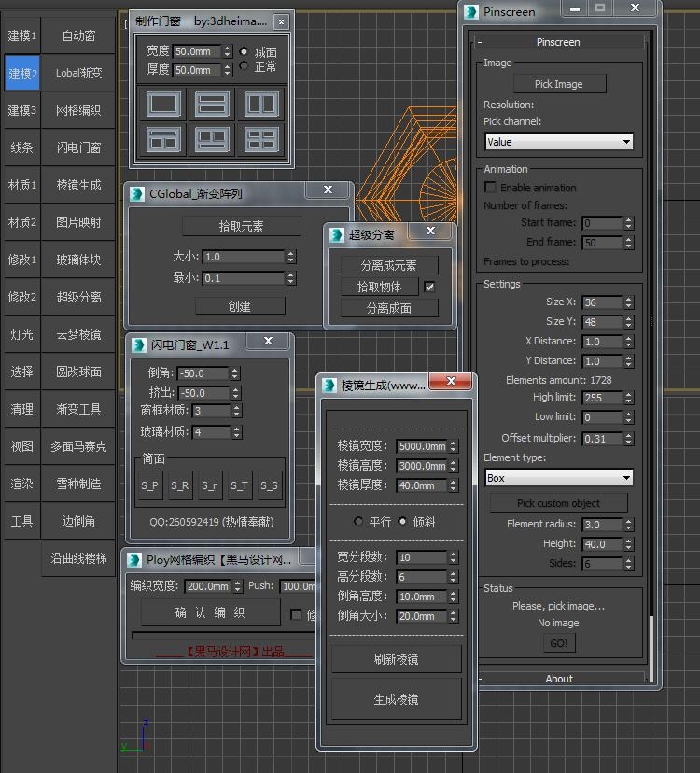The height and width of the screenshot is (773, 700).
Task: Click the 分离成元素 button
Action: pyautogui.click(x=389, y=265)
